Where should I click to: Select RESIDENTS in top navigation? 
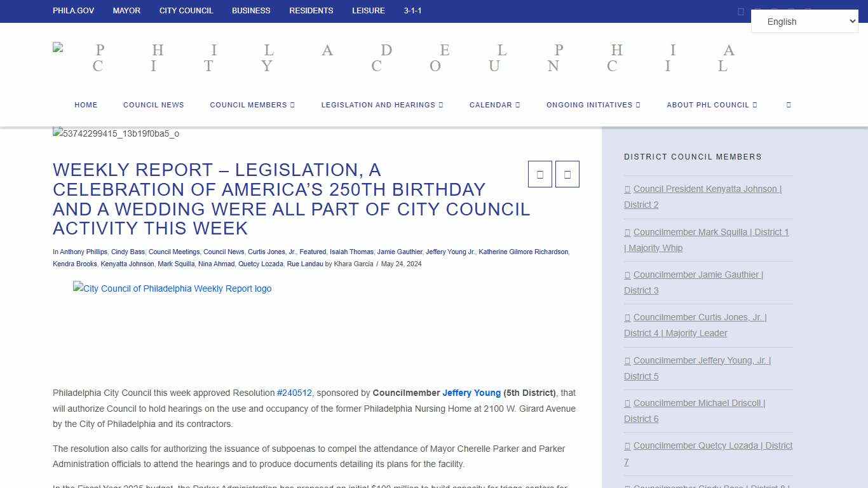(311, 11)
